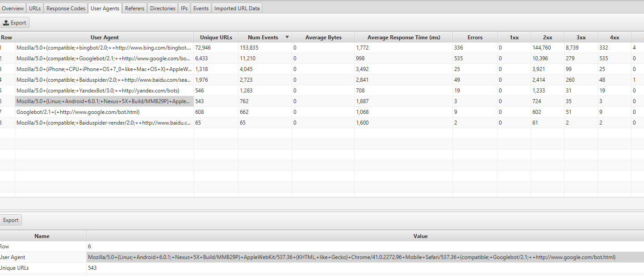Select the bingbot user agent row
This screenshot has width=644, height=276.
pos(322,47)
